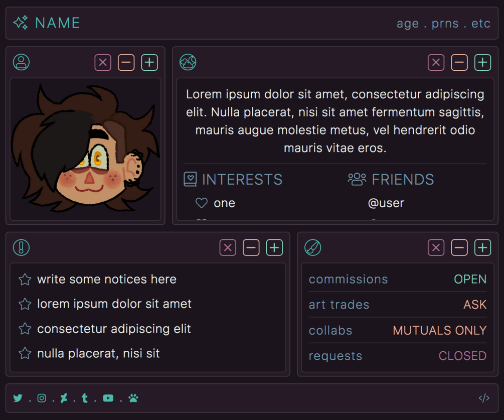Image resolution: width=504 pixels, height=420 pixels.
Task: Click the character avatar image
Action: point(85,149)
